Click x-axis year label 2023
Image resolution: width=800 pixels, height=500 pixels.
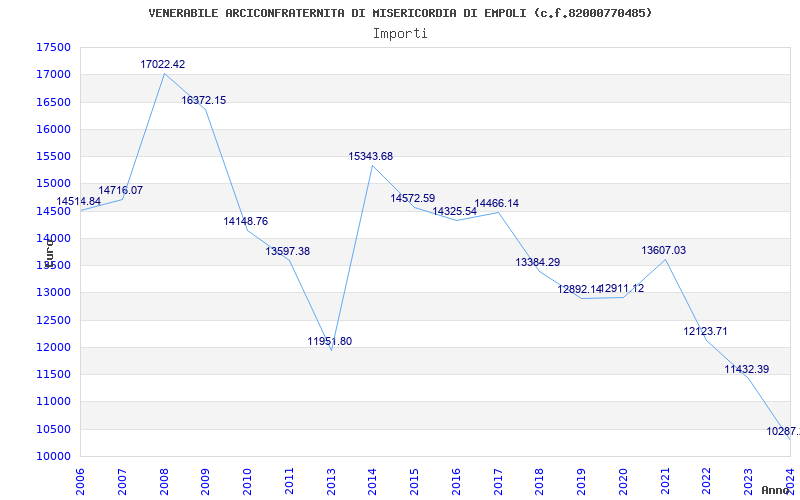(x=748, y=481)
